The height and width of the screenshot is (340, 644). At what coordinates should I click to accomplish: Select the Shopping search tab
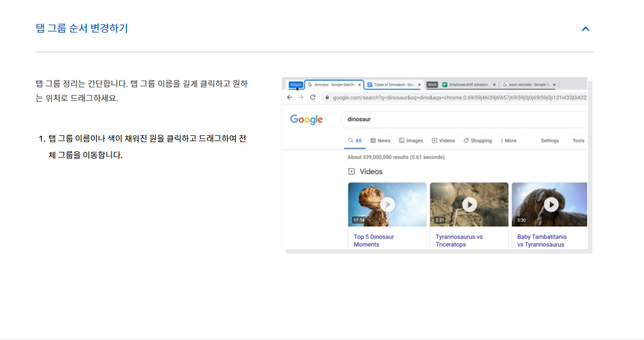478,141
